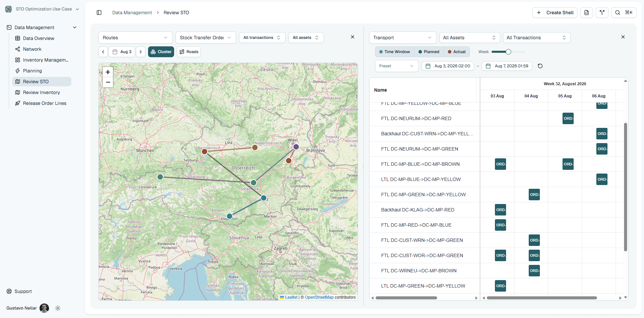Image resolution: width=644 pixels, height=318 pixels.
Task: Toggle light theme sun icon
Action: tap(58, 308)
